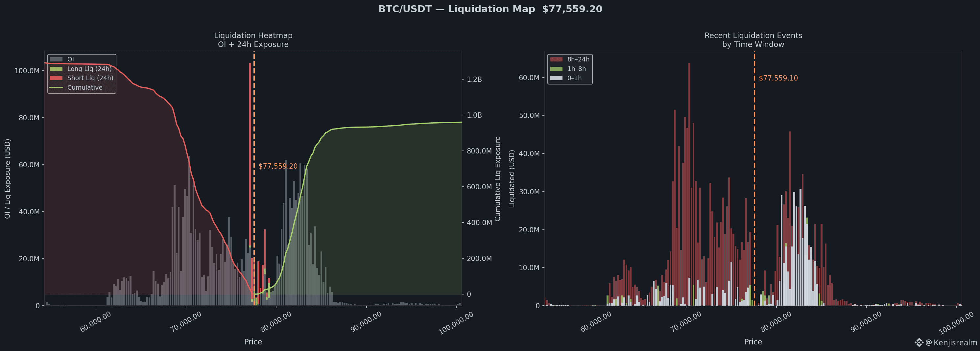
Task: Click the "Cumulative Liq Exposure" axis label
Action: pos(498,178)
